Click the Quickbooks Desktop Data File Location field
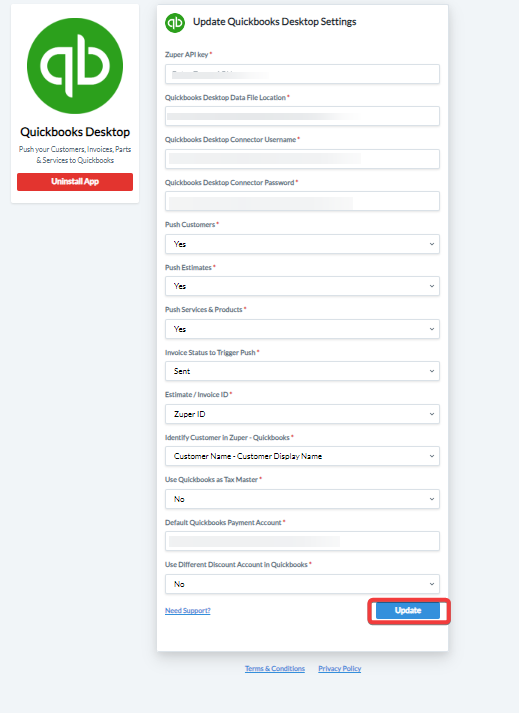The width and height of the screenshot is (519, 713). (302, 116)
